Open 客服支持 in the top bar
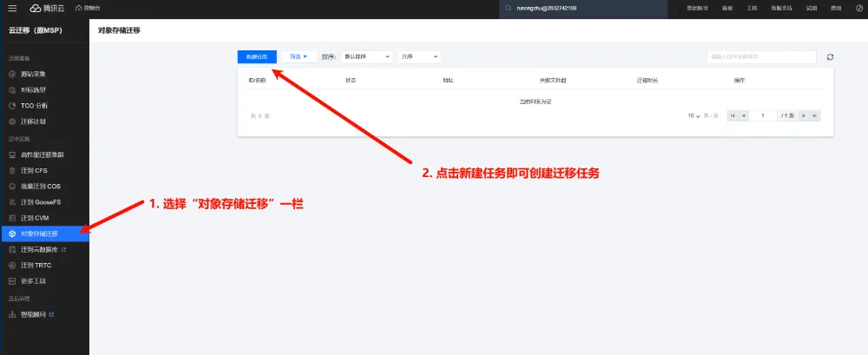868x355 pixels. pos(781,9)
